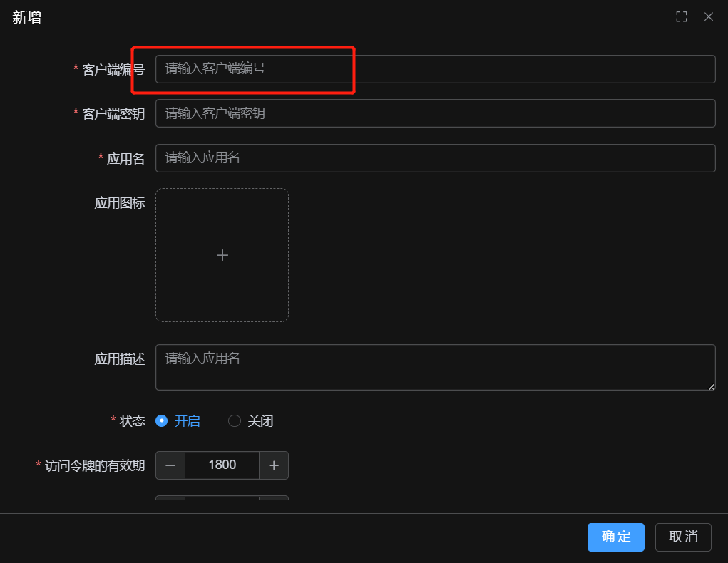Increase 访问令牌的有效期 with plus button

pos(274,465)
